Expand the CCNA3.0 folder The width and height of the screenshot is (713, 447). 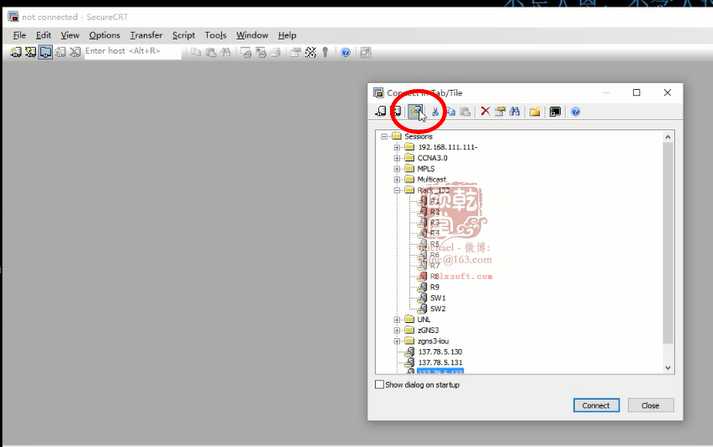pyautogui.click(x=397, y=158)
